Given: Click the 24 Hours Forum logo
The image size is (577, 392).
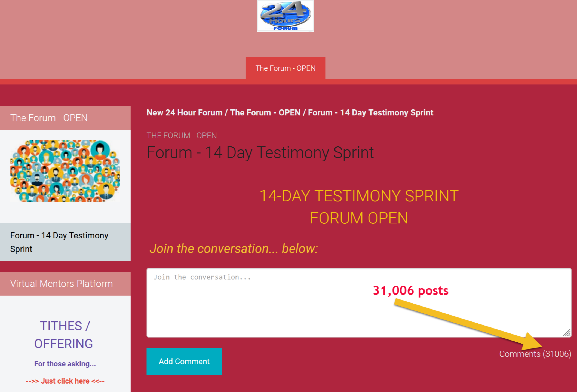Looking at the screenshot, I should click(x=285, y=16).
